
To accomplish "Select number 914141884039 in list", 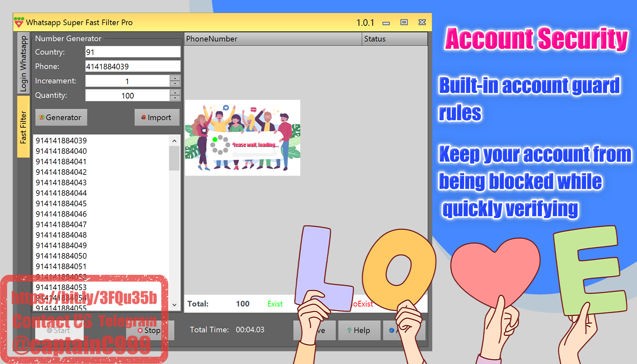I will (x=61, y=141).
